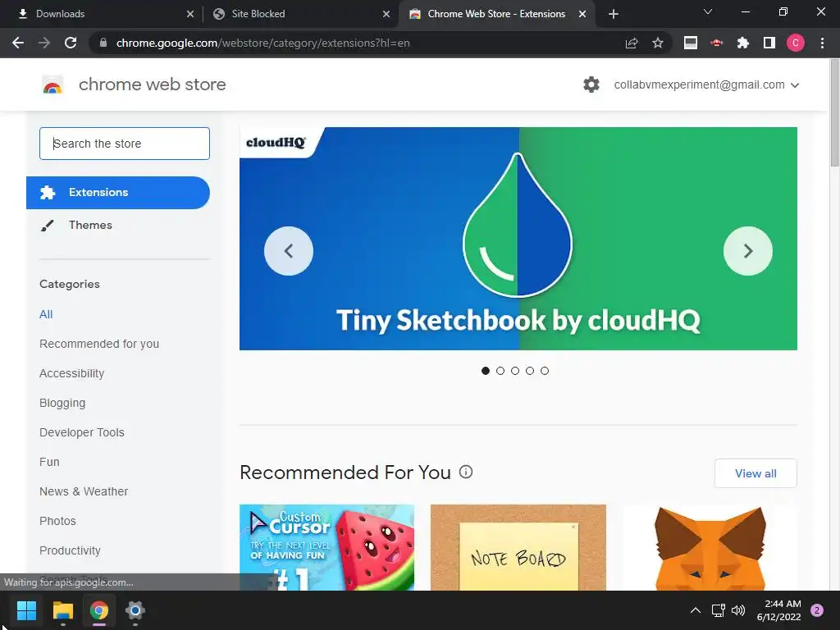Open a new tab with the plus button
This screenshot has width=840, height=630.
click(x=614, y=14)
